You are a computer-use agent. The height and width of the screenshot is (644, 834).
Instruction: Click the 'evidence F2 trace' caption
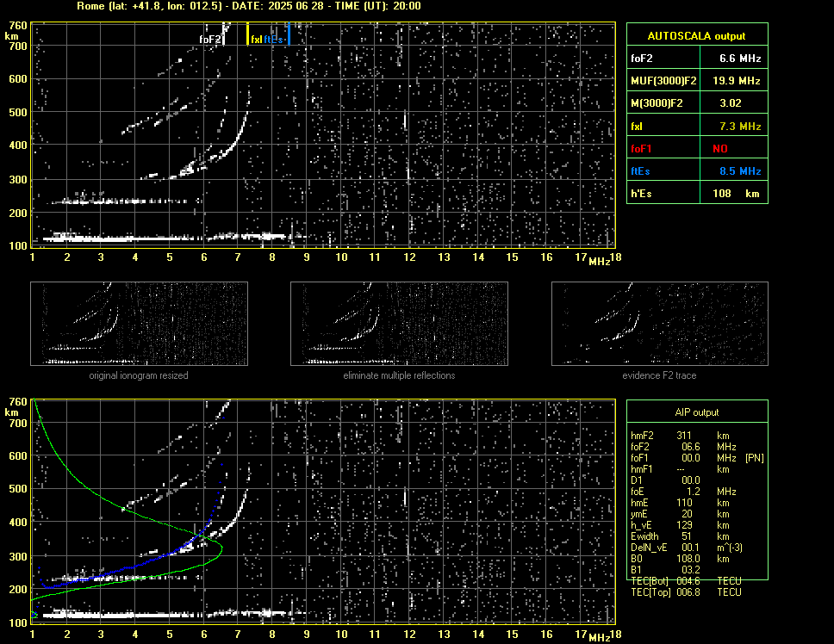click(659, 375)
